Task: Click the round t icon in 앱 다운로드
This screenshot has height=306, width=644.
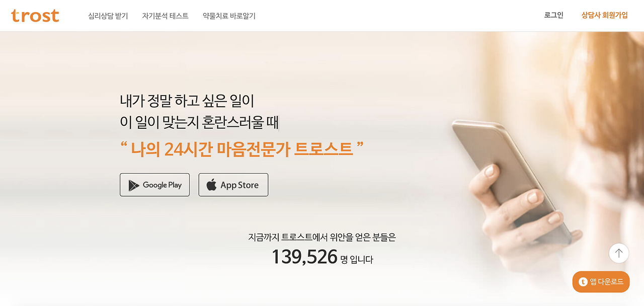Action: [x=583, y=282]
